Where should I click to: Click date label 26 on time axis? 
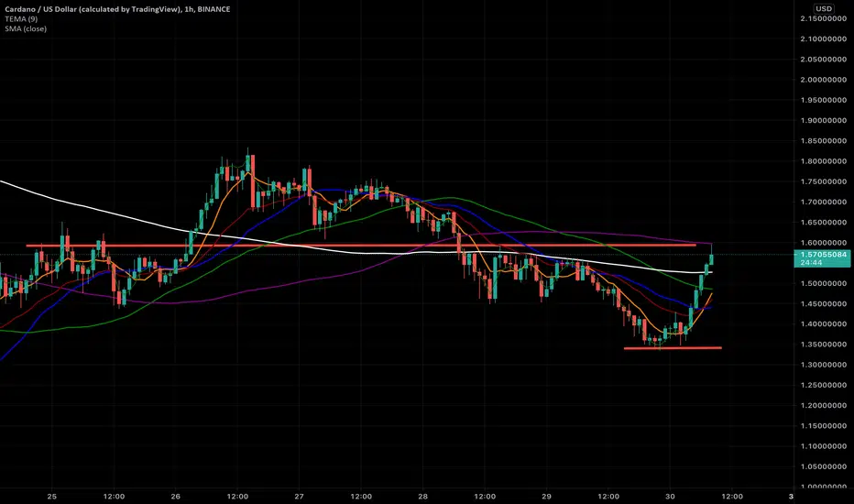click(x=175, y=497)
